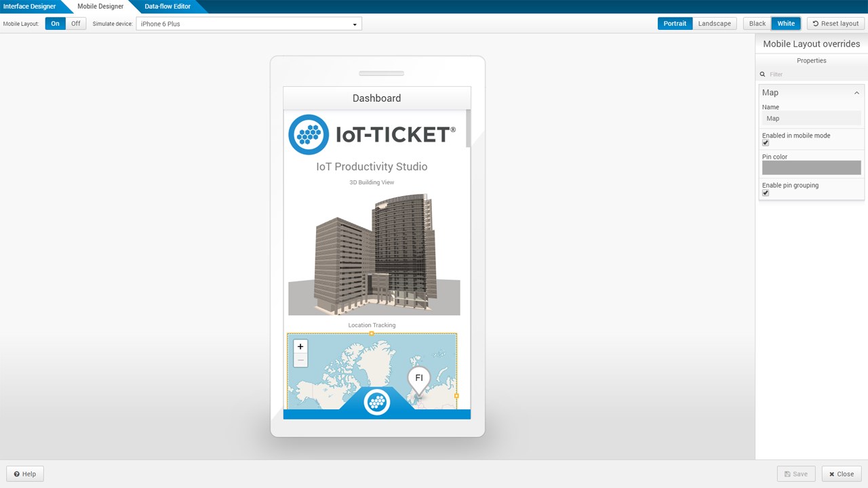Screen dimensions: 868x488
Task: Click the 3D Building View label
Action: pyautogui.click(x=372, y=182)
